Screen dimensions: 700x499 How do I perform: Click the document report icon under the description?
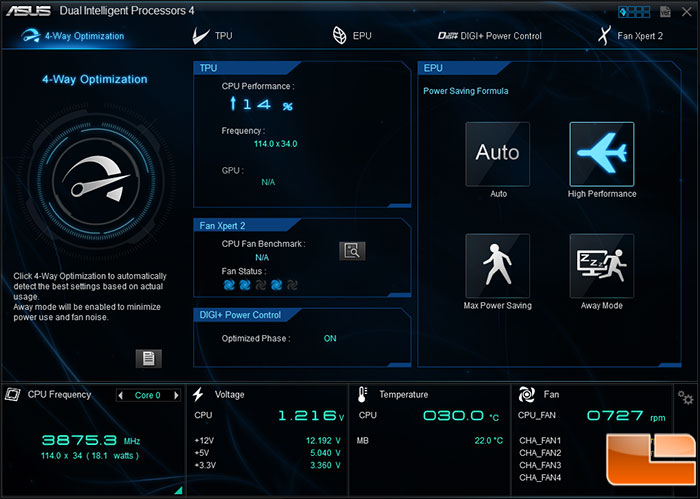[x=148, y=357]
